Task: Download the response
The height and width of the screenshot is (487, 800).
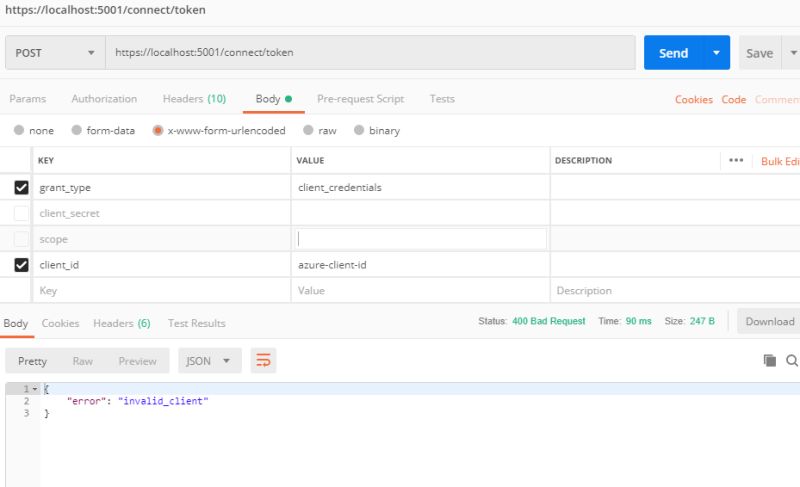Action: [x=769, y=321]
